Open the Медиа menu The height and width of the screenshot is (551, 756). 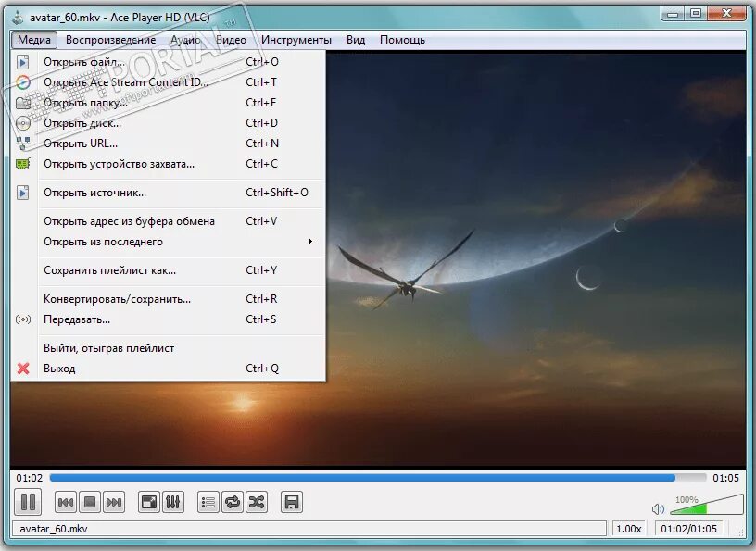[x=34, y=40]
